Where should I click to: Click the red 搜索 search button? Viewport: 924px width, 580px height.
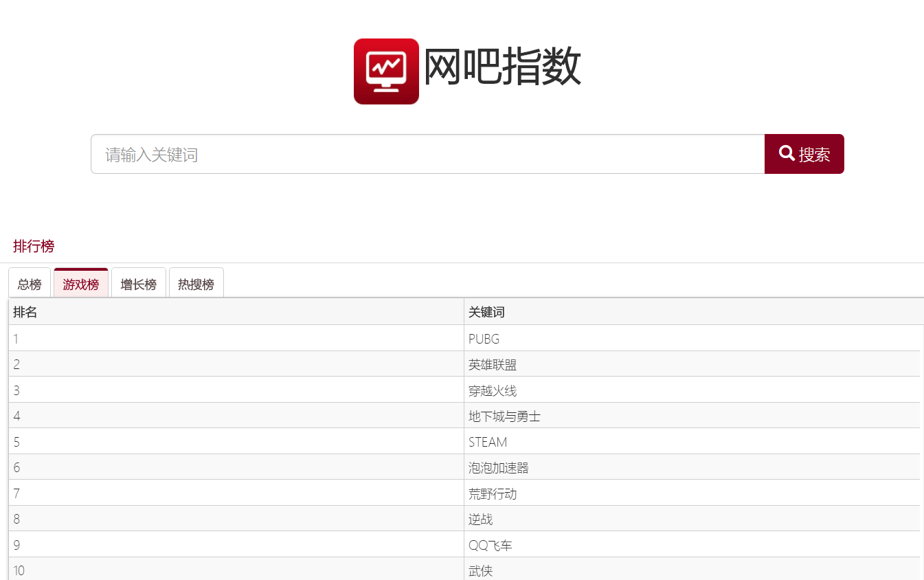click(804, 154)
